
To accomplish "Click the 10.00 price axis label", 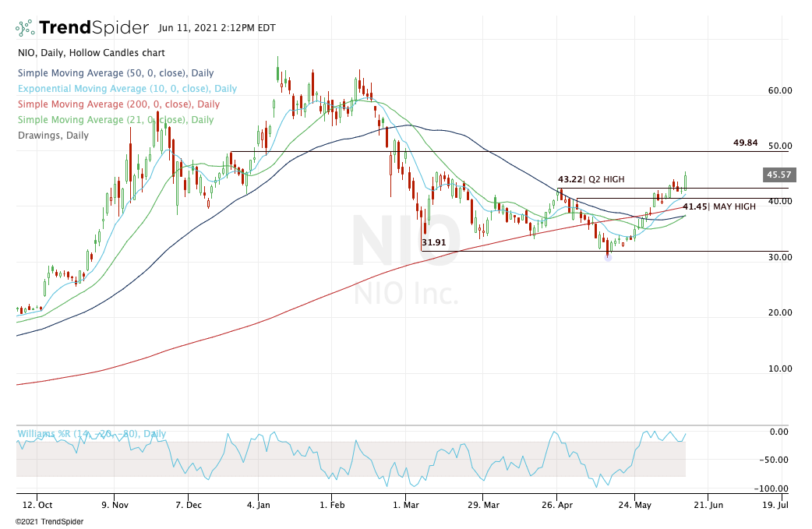I will pyautogui.click(x=780, y=369).
